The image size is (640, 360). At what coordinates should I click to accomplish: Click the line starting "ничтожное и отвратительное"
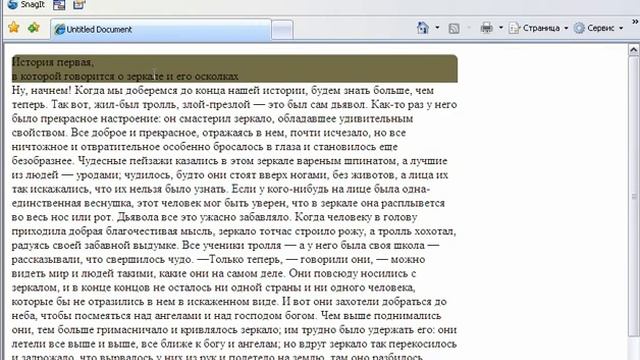point(204,147)
